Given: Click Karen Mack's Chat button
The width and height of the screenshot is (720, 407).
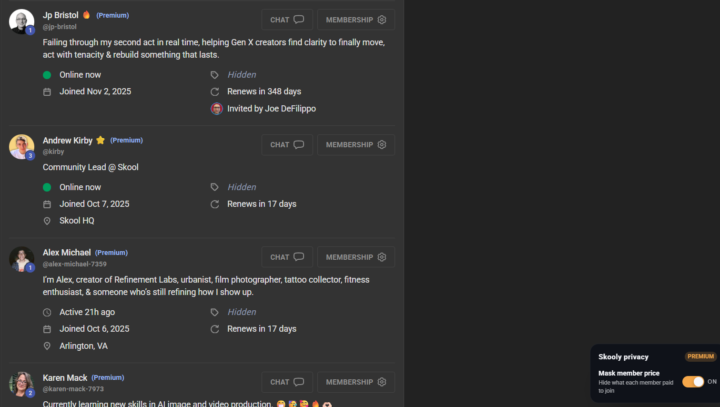Looking at the screenshot, I should (287, 382).
